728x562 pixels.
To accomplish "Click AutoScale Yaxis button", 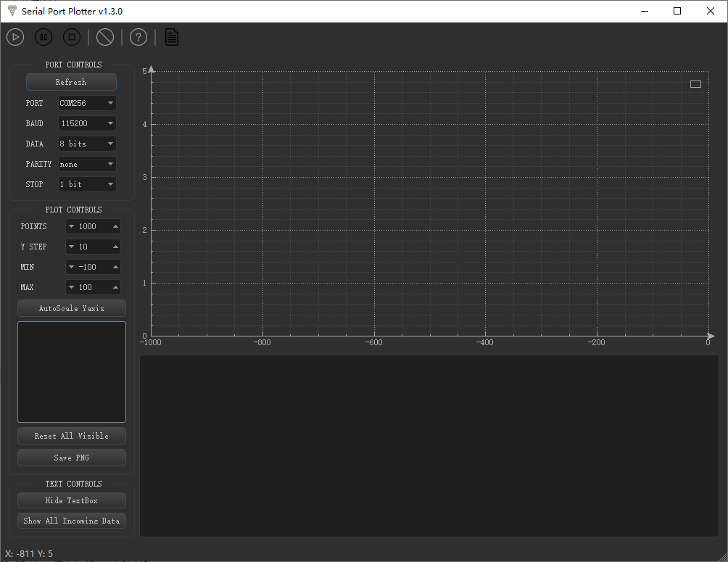I will (71, 307).
